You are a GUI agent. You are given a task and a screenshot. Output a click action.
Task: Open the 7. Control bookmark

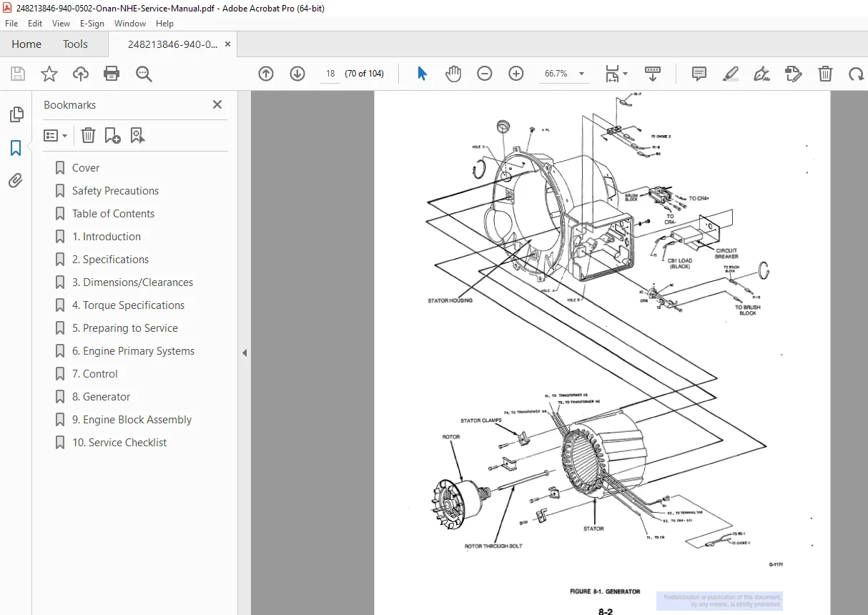pos(94,374)
